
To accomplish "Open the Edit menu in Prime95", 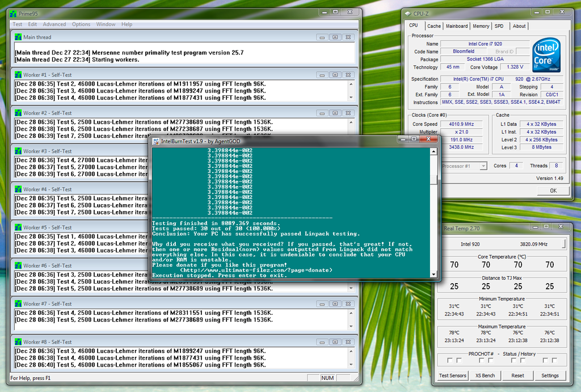I will coord(32,24).
